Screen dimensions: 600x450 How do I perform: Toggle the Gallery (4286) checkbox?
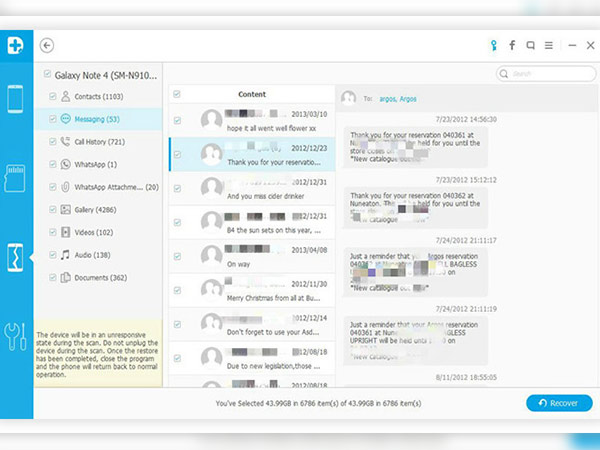coord(52,210)
